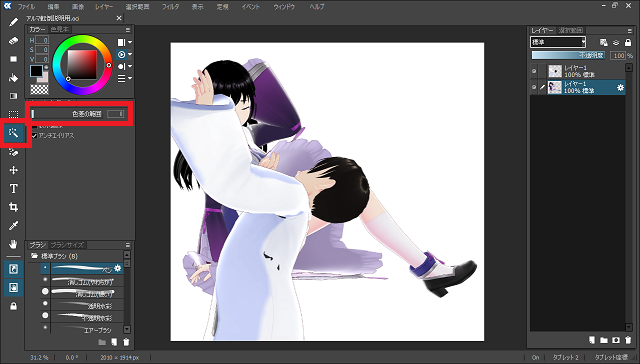Open dropdown arrow beside the color wheel icon
The height and width of the screenshot is (364, 640).
pos(130,54)
